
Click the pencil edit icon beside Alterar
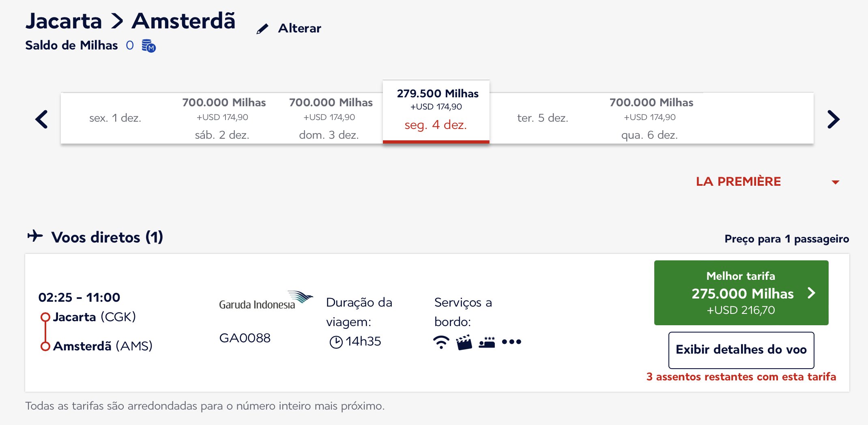coord(262,29)
